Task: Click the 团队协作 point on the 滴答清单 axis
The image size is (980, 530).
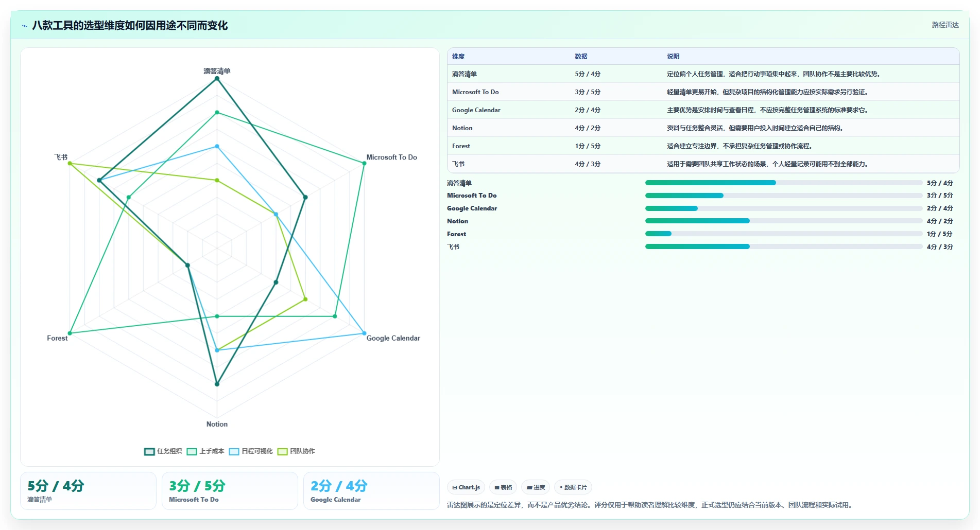Action: [217, 180]
